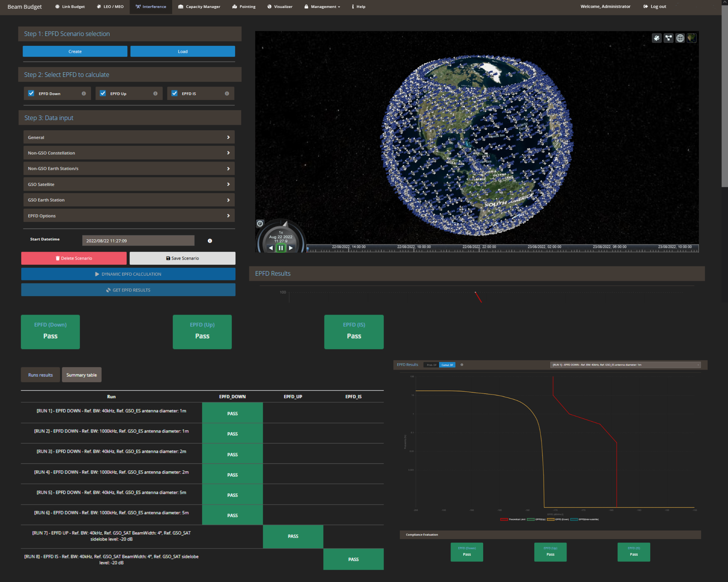Image resolution: width=728 pixels, height=582 pixels.
Task: Click the info icon beside Cumul. DF toggle
Action: click(462, 364)
